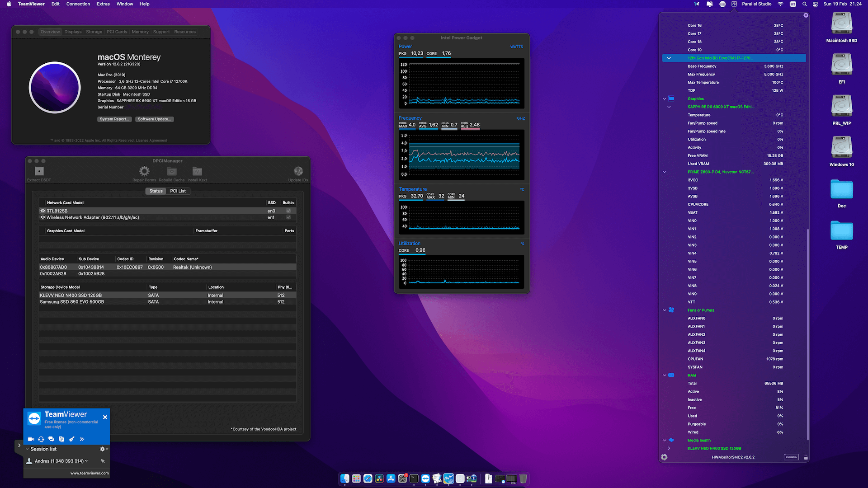Switch to Storage tab in About This Mac
868x488 pixels.
[x=94, y=32]
